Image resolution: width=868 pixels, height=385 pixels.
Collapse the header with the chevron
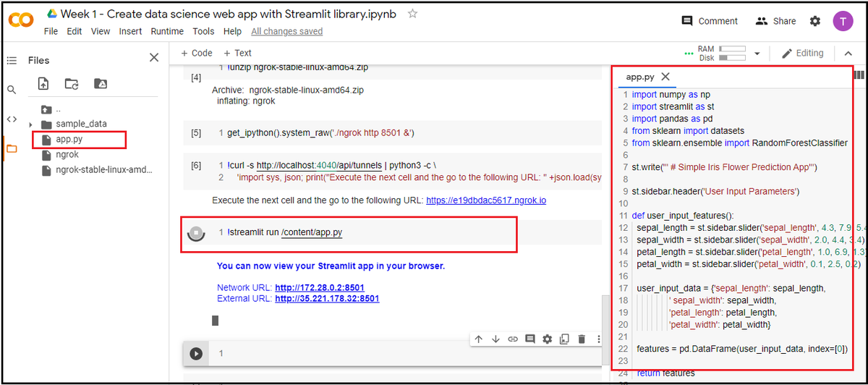[848, 54]
